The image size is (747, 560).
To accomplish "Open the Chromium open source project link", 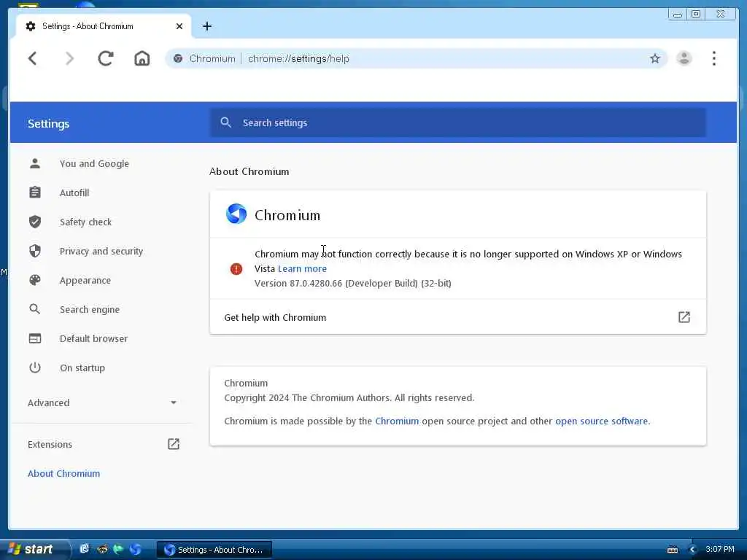I will click(397, 421).
